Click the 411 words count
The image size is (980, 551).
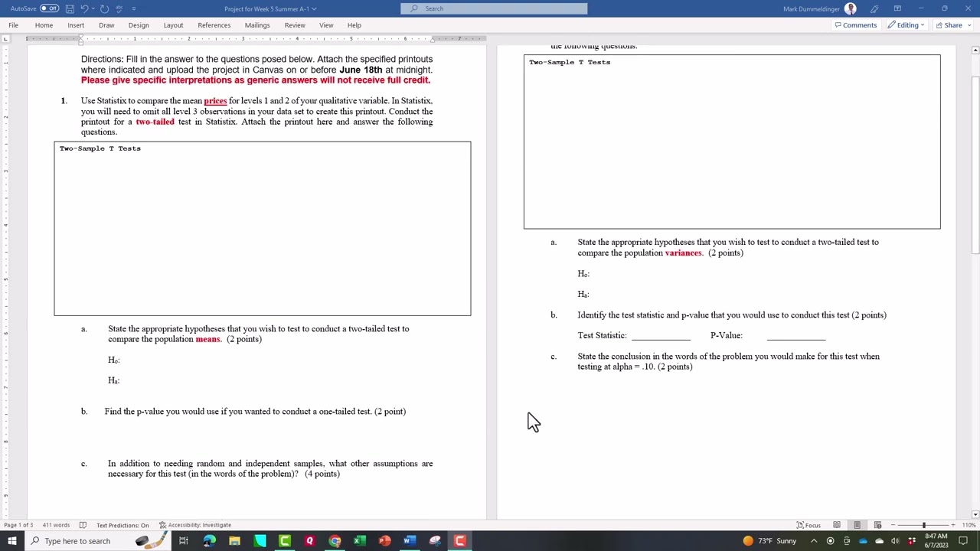(56, 525)
